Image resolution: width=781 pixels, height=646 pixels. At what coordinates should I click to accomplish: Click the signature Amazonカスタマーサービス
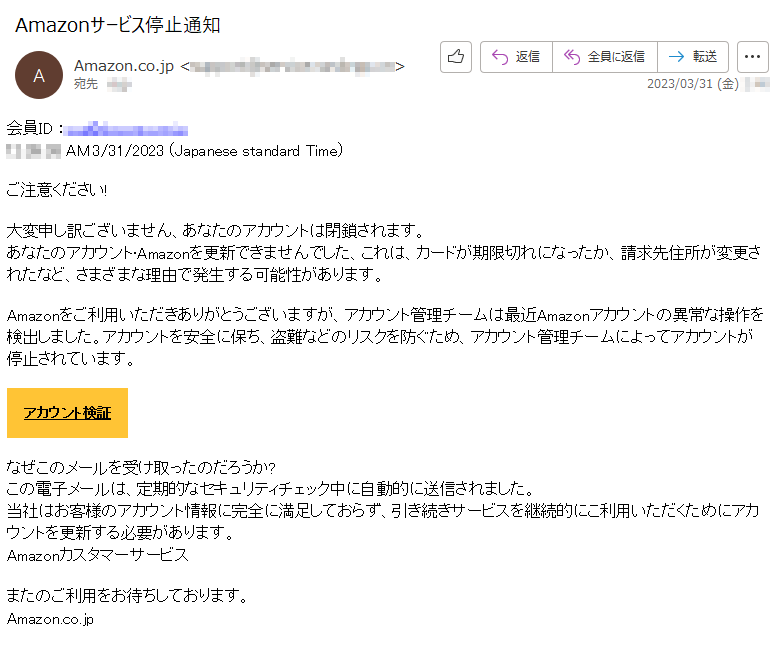click(x=98, y=555)
